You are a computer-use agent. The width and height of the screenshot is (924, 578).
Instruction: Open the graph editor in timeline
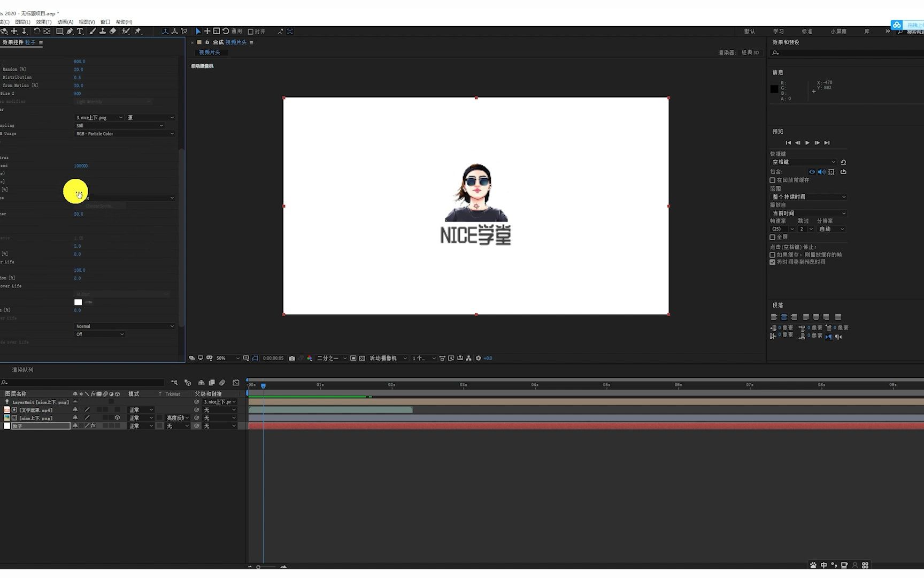tap(236, 383)
